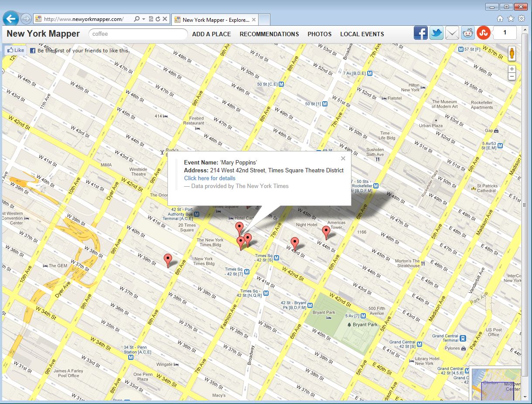The height and width of the screenshot is (404, 532).
Task: Click the Gap shopping bag icon
Action: 496,130
